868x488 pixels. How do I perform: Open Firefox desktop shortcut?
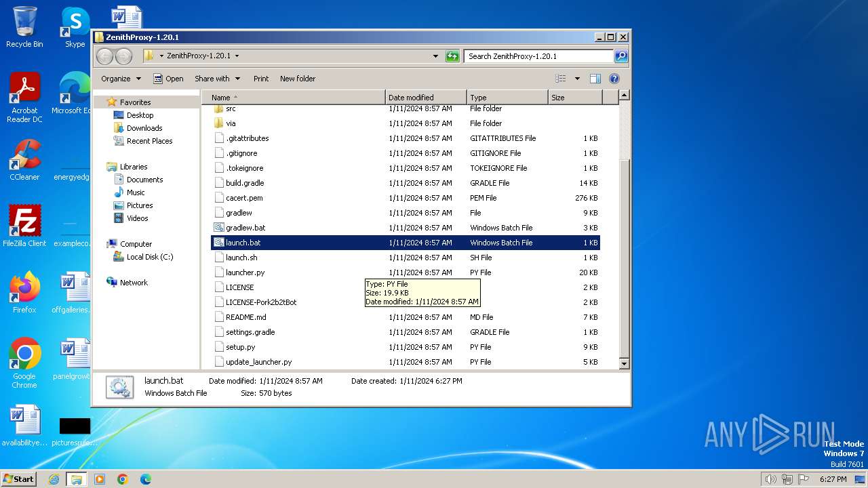tap(24, 293)
